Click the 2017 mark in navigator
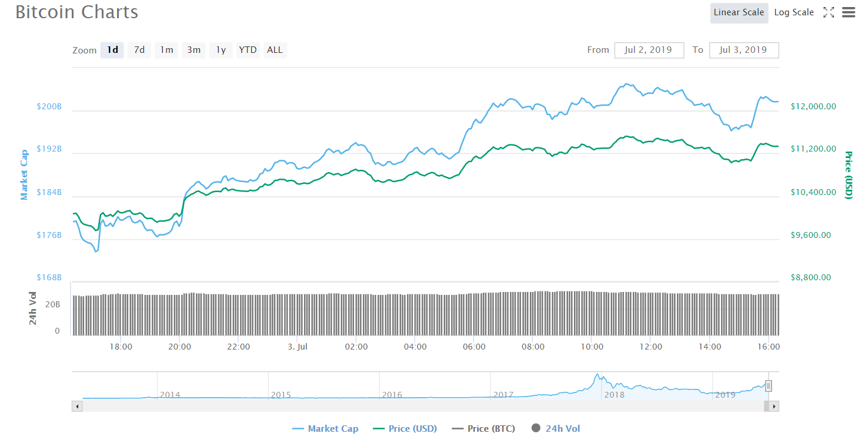The height and width of the screenshot is (440, 868). [503, 395]
